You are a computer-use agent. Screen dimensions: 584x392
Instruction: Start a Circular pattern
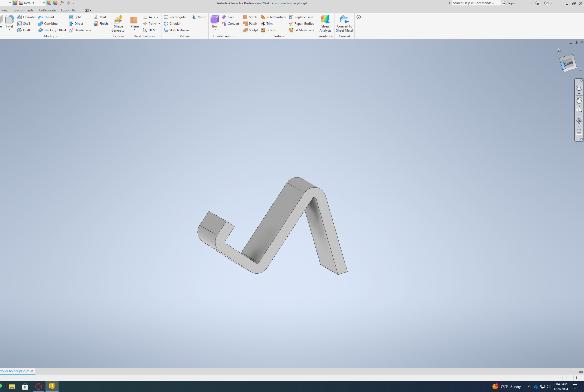pyautogui.click(x=172, y=23)
